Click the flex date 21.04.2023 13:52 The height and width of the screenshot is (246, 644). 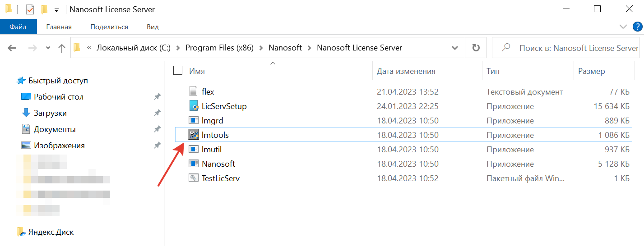408,92
